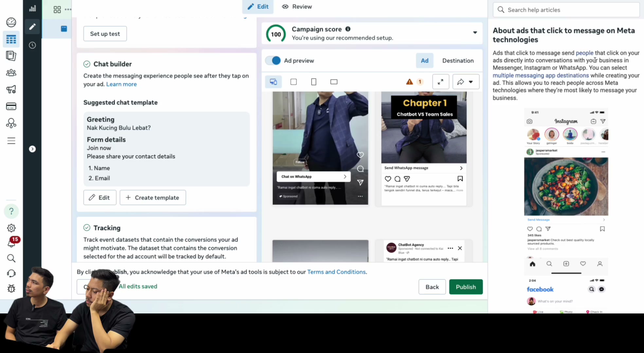The height and width of the screenshot is (353, 644).
Task: Open the account overview gauge icon
Action: click(x=11, y=22)
